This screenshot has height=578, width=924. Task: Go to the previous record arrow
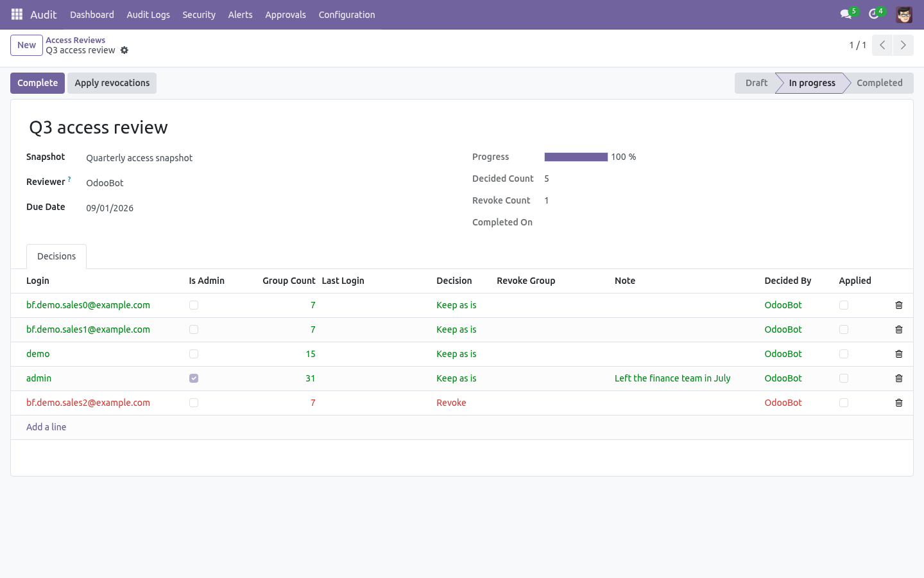(882, 45)
